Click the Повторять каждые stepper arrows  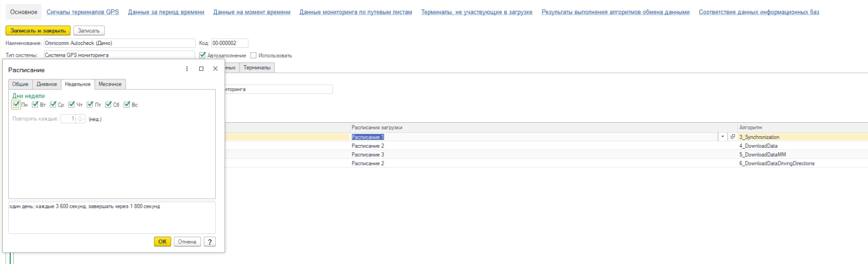(80, 119)
